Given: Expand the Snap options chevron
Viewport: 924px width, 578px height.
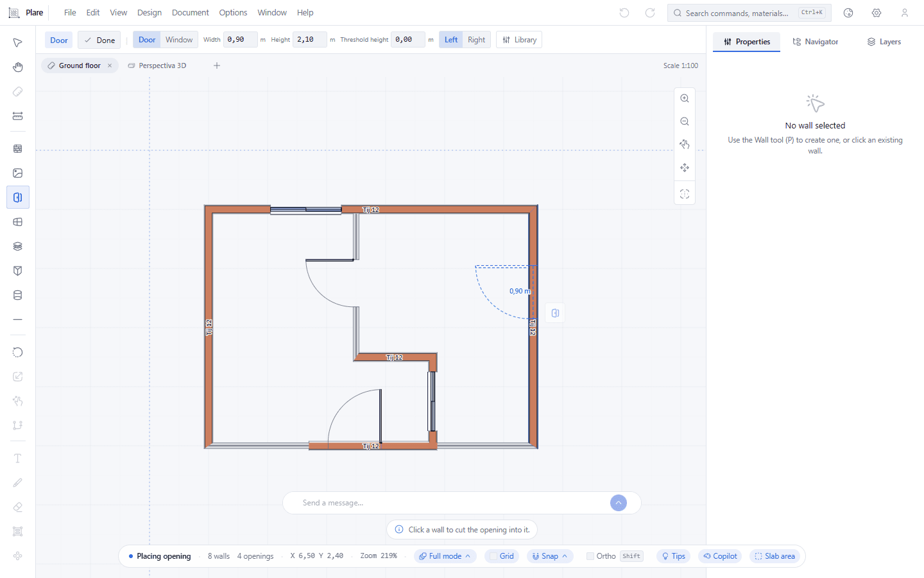Looking at the screenshot, I should tap(565, 556).
